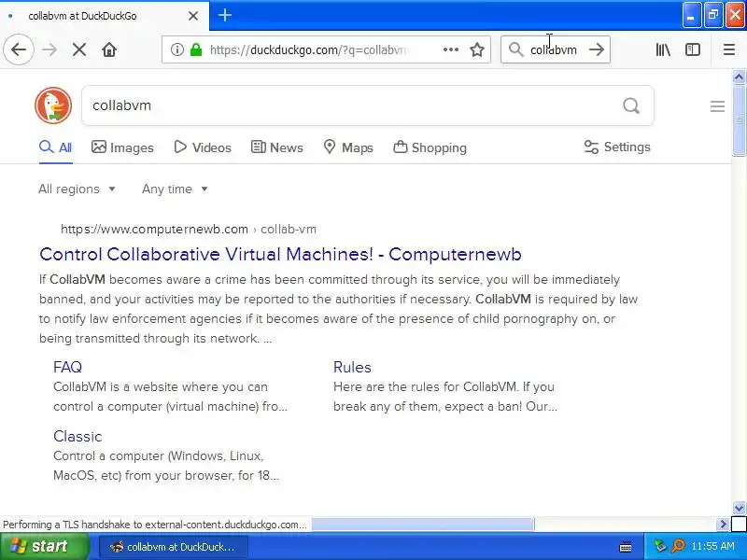Click the FAQ snippet about CollabVM website
Screen dimensions: 747x560
170,397
